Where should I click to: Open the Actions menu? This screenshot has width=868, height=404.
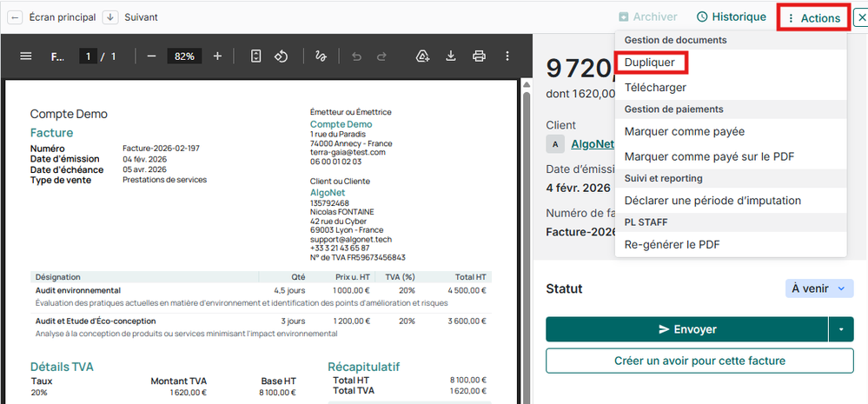(x=813, y=17)
